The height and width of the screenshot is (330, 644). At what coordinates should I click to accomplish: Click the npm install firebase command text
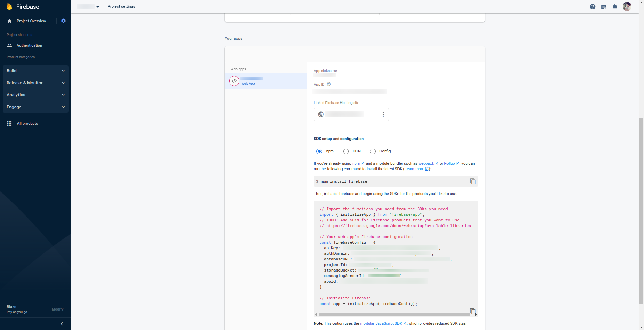344,182
